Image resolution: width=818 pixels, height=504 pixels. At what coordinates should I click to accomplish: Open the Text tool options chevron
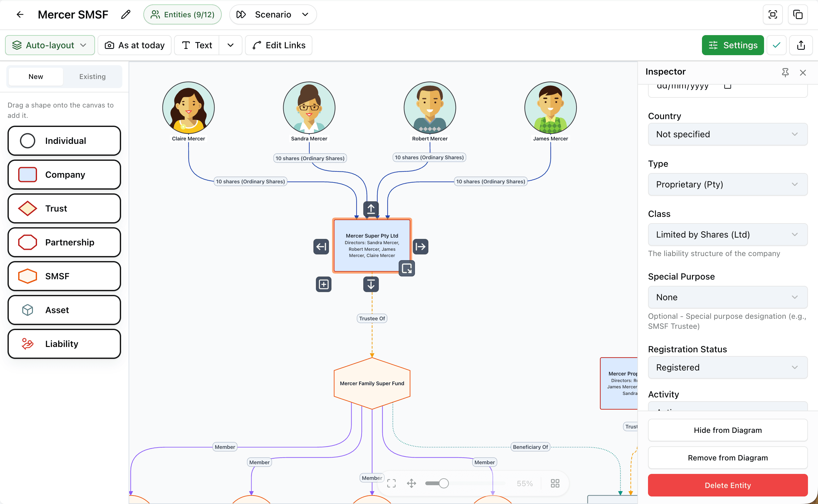coord(231,45)
